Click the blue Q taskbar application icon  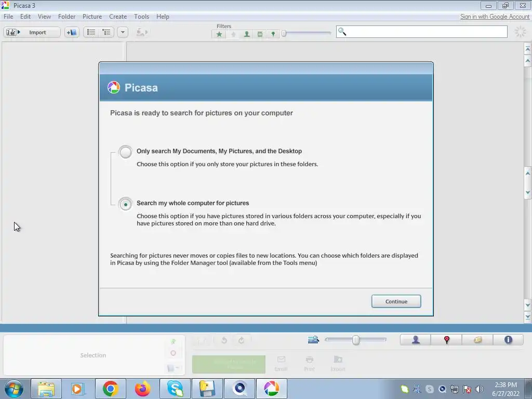240,389
